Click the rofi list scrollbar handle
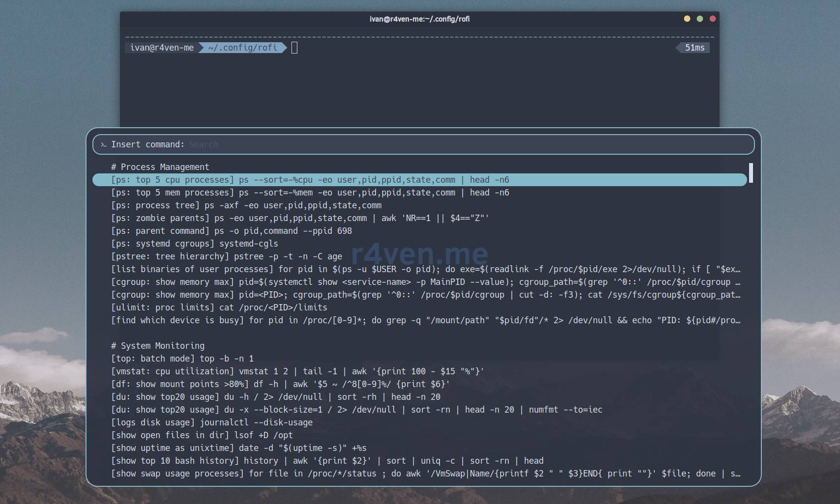The image size is (840, 504). [x=751, y=173]
